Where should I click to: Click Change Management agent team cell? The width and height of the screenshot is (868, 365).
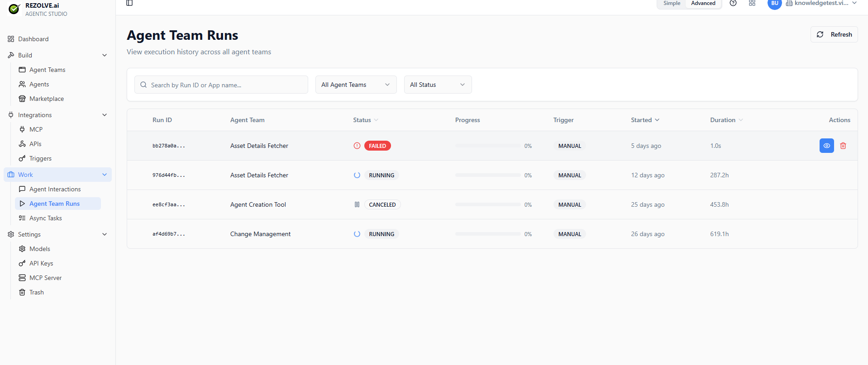[x=260, y=234]
